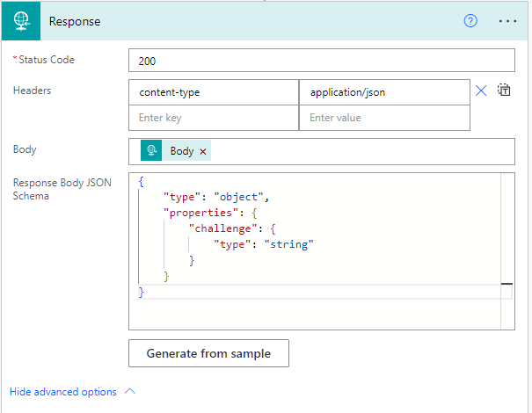The height and width of the screenshot is (413, 532).
Task: Click the "object" value in schema
Action: point(238,197)
